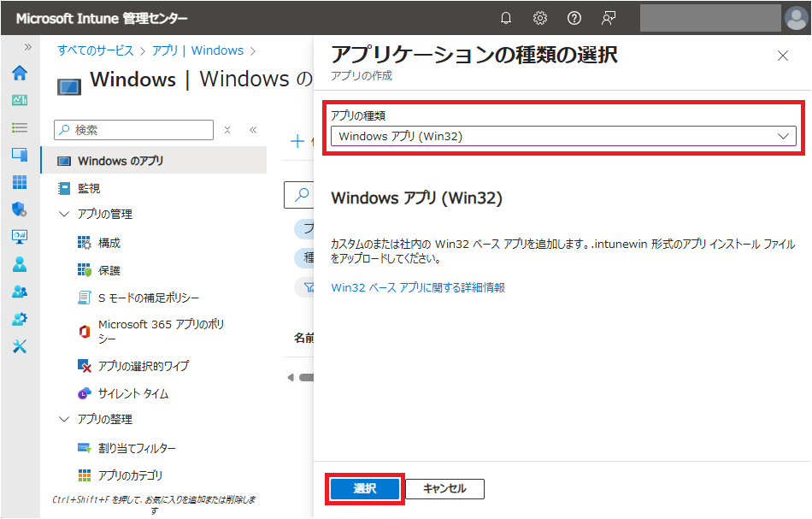812x519 pixels.
Task: Open the 監視 menu item
Action: click(89, 189)
